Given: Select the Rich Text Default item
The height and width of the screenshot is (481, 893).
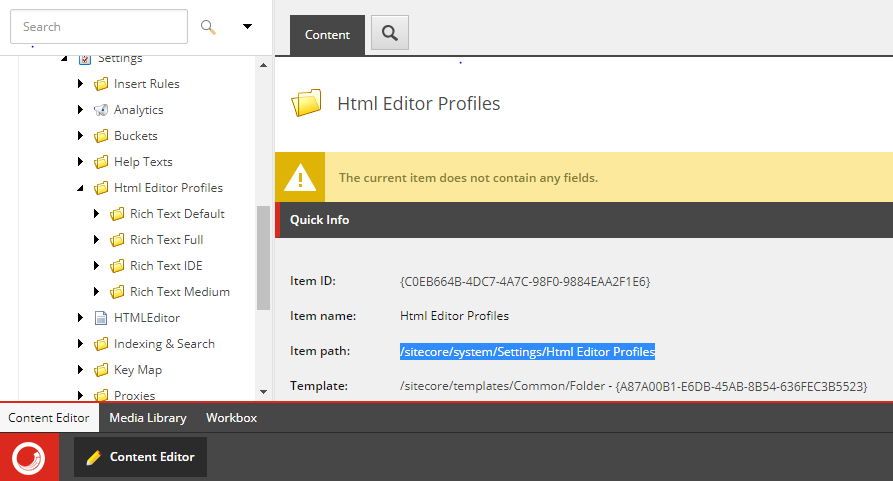Looking at the screenshot, I should [177, 213].
